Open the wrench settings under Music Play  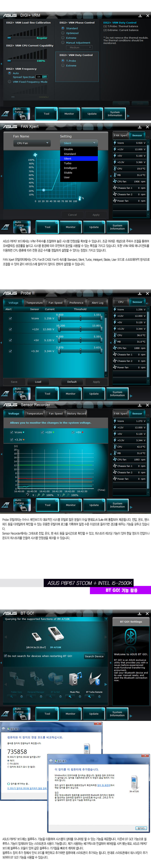70,697
